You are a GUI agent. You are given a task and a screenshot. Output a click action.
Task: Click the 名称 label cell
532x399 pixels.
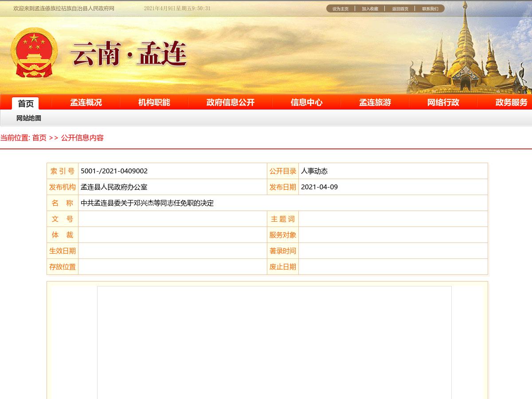[x=63, y=203]
